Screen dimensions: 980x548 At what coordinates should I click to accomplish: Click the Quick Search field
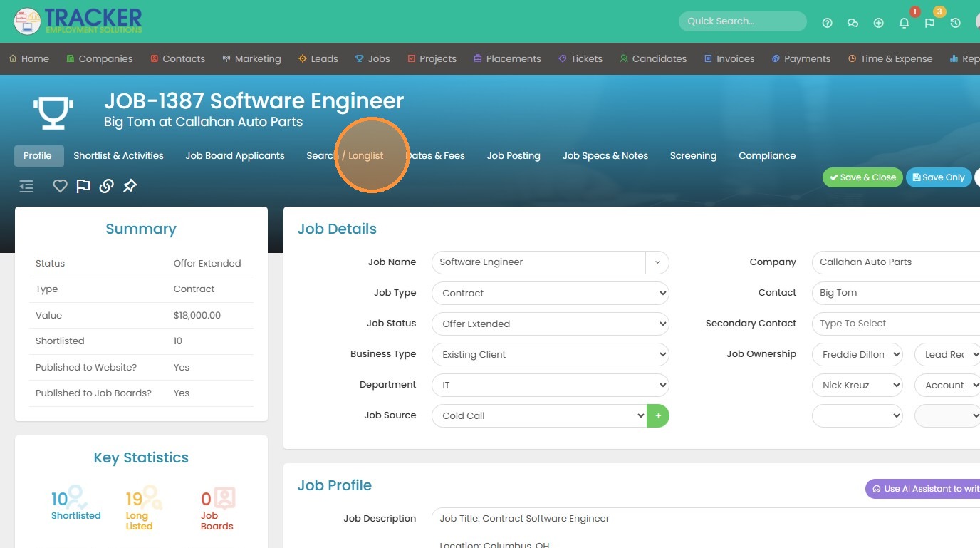(743, 21)
